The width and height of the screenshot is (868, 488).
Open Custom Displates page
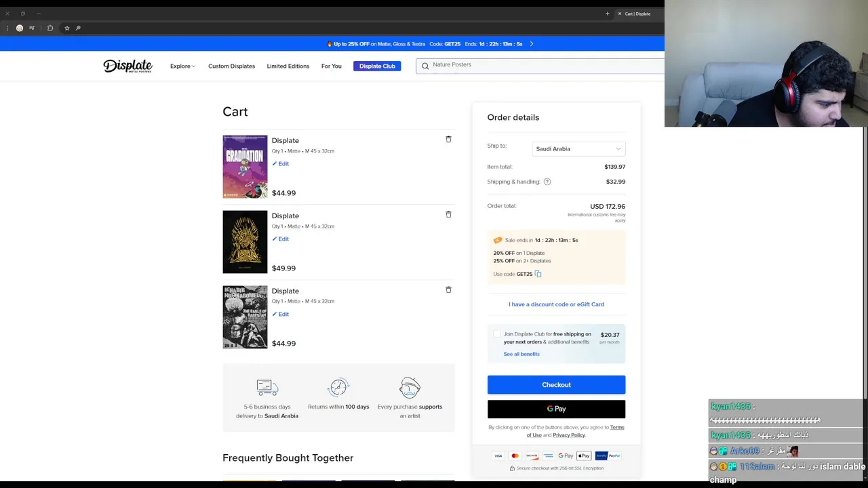point(231,66)
